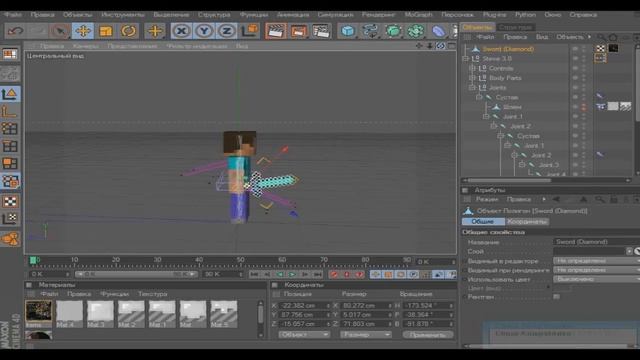Collapse the Steve 3.0 hierarchy
This screenshot has width=640, height=360.
(x=466, y=59)
